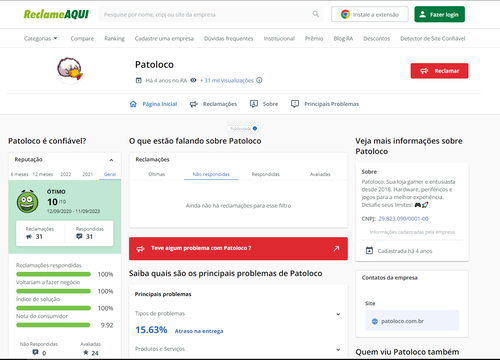The image size is (500, 360).
Task: Open the Prêmio nav link
Action: pos(314,39)
